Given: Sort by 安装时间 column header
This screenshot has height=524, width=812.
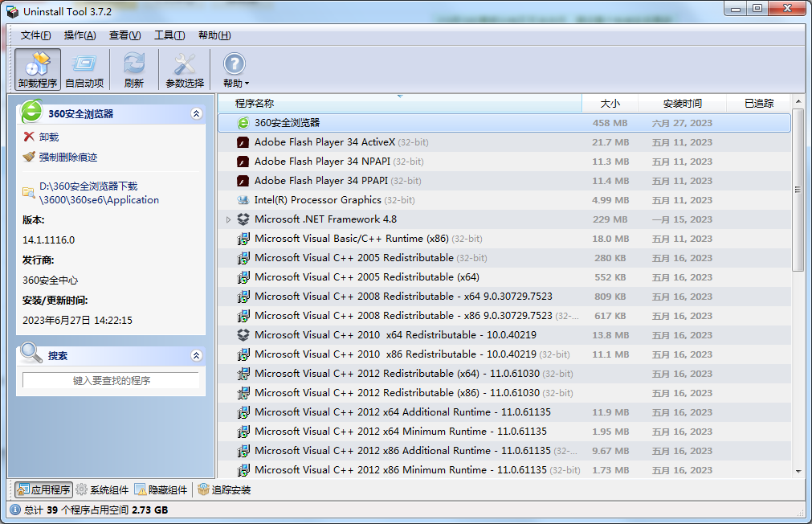Looking at the screenshot, I should pos(682,103).
